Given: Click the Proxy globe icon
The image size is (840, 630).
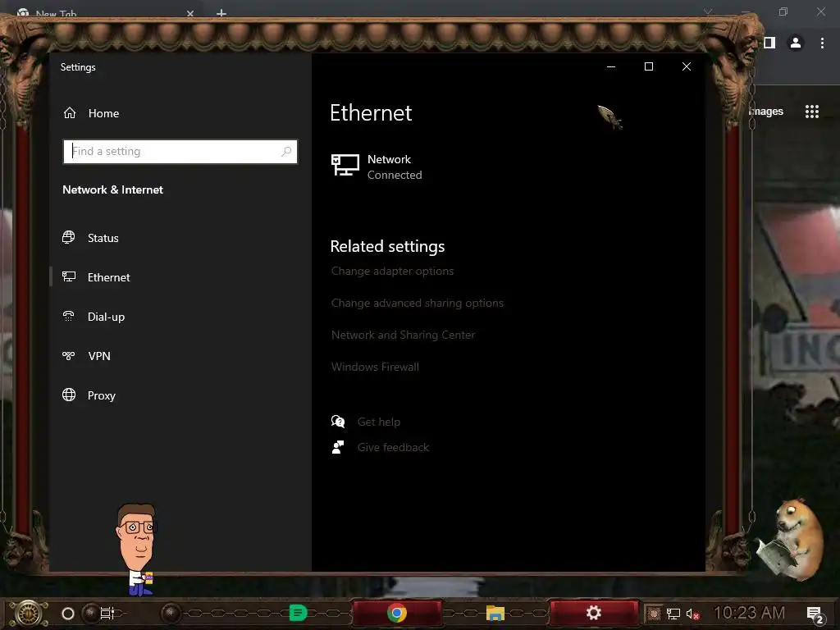Looking at the screenshot, I should (x=69, y=395).
